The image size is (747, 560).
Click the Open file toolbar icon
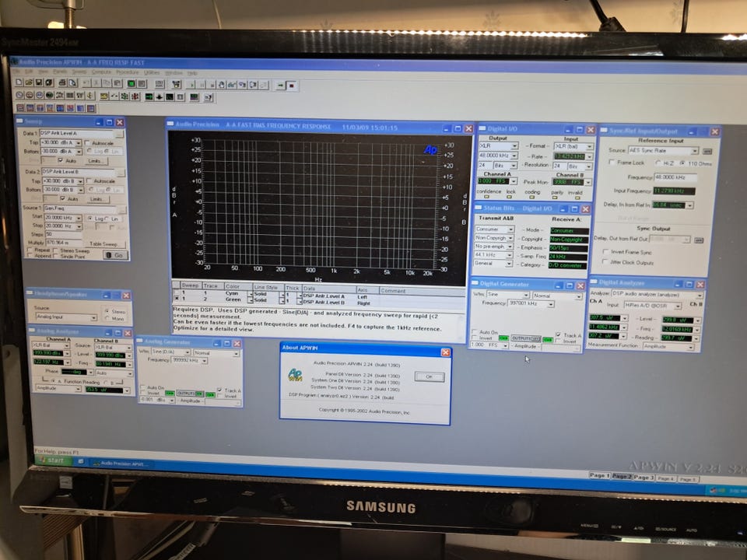point(29,82)
